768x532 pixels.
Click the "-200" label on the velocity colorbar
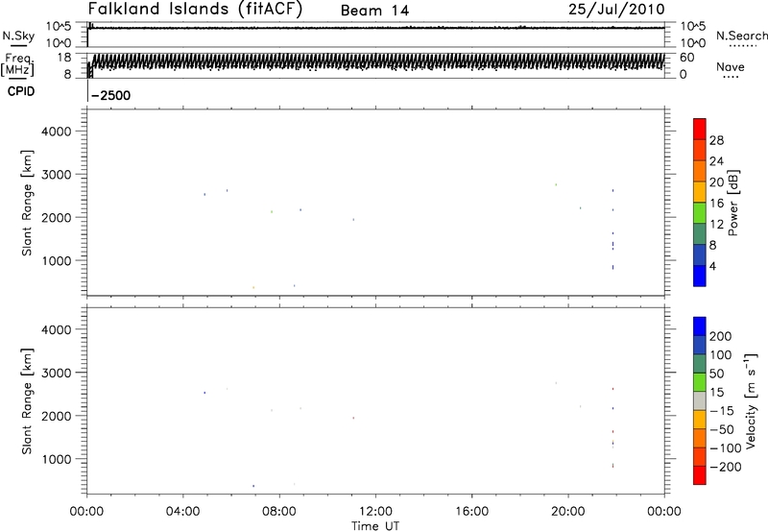click(x=726, y=467)
